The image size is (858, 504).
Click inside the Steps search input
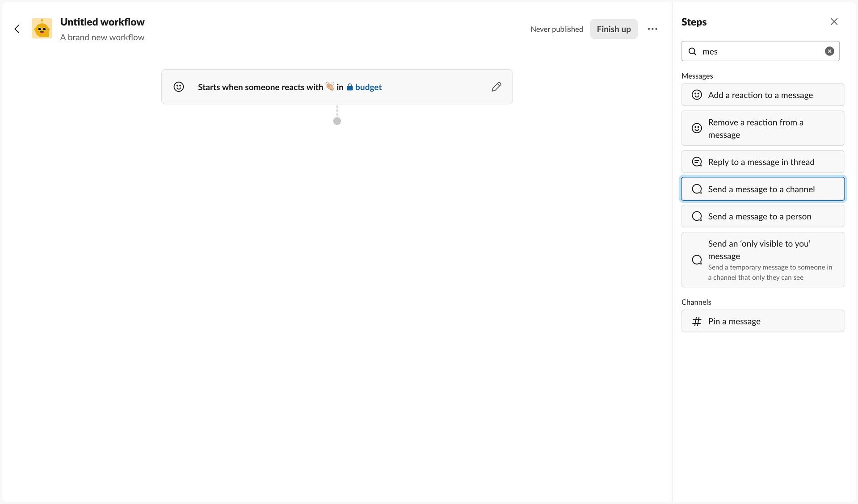tap(760, 51)
